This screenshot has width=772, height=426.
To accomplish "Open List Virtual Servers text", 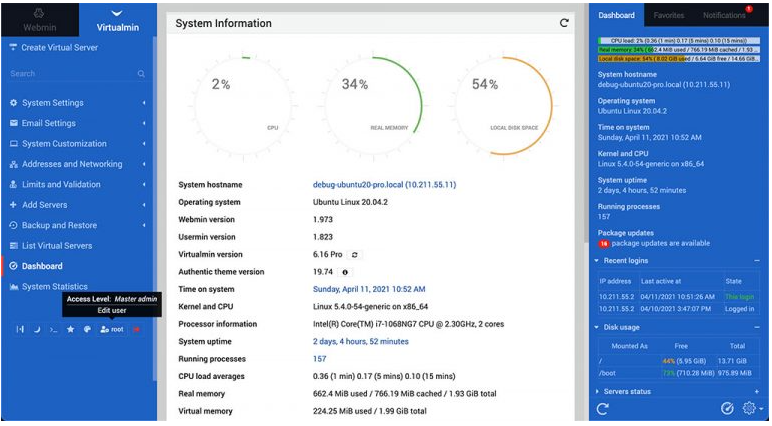I will pos(57,246).
